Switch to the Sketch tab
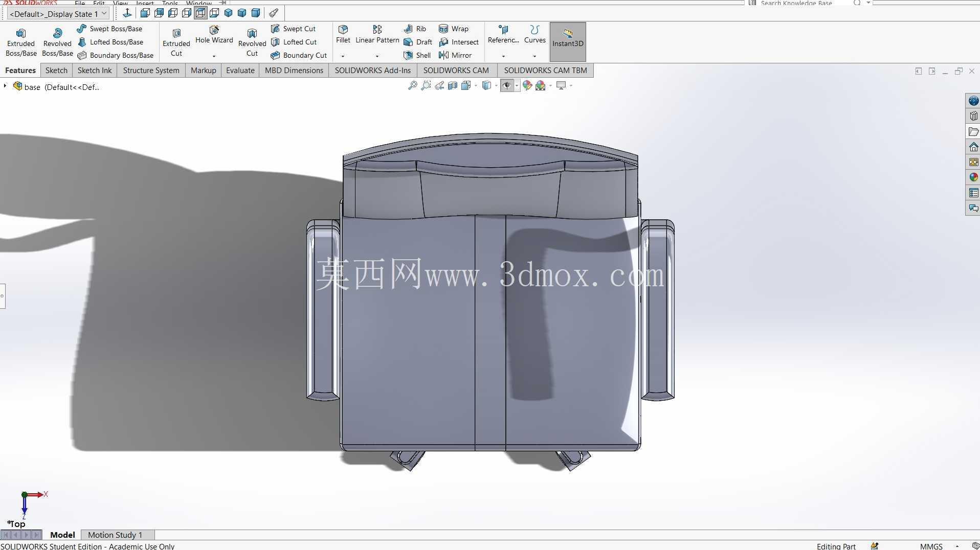 tap(56, 71)
